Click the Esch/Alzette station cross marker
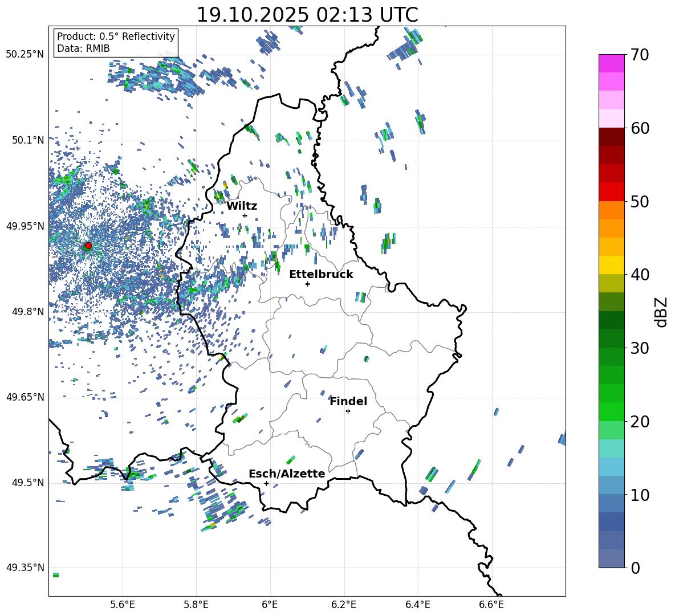The width and height of the screenshot is (675, 616). (x=266, y=483)
